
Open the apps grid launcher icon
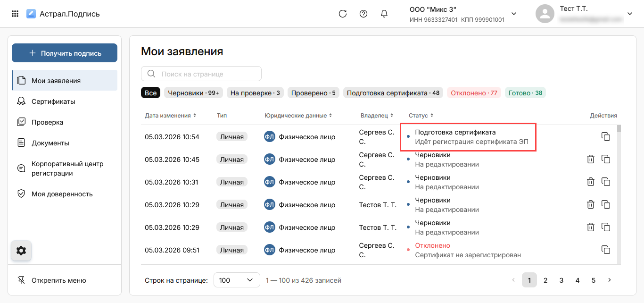click(x=15, y=14)
